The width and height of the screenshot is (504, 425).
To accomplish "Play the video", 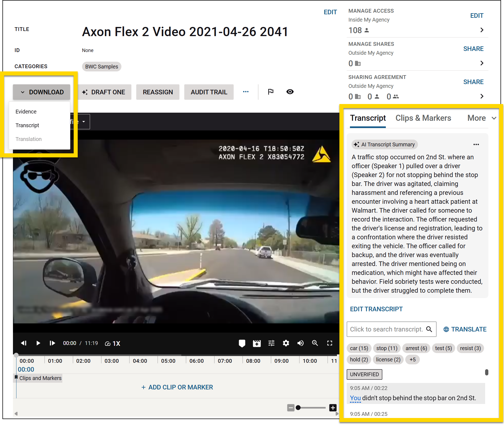I will 38,343.
